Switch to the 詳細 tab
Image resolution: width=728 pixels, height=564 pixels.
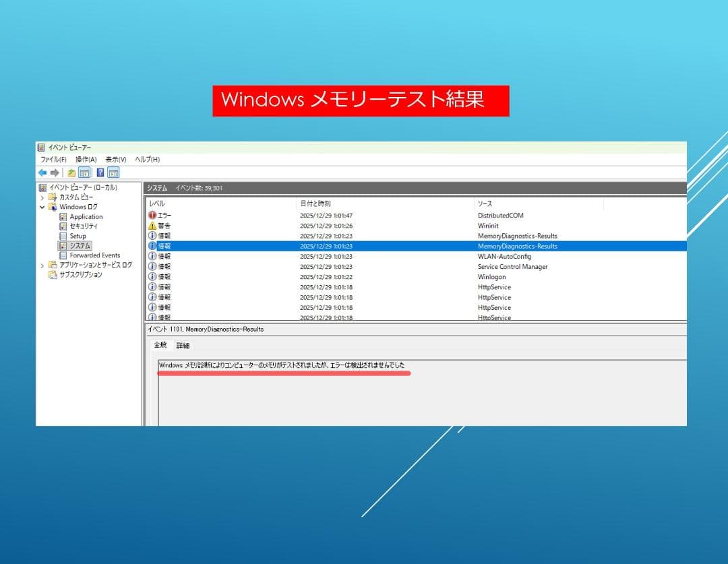(181, 345)
